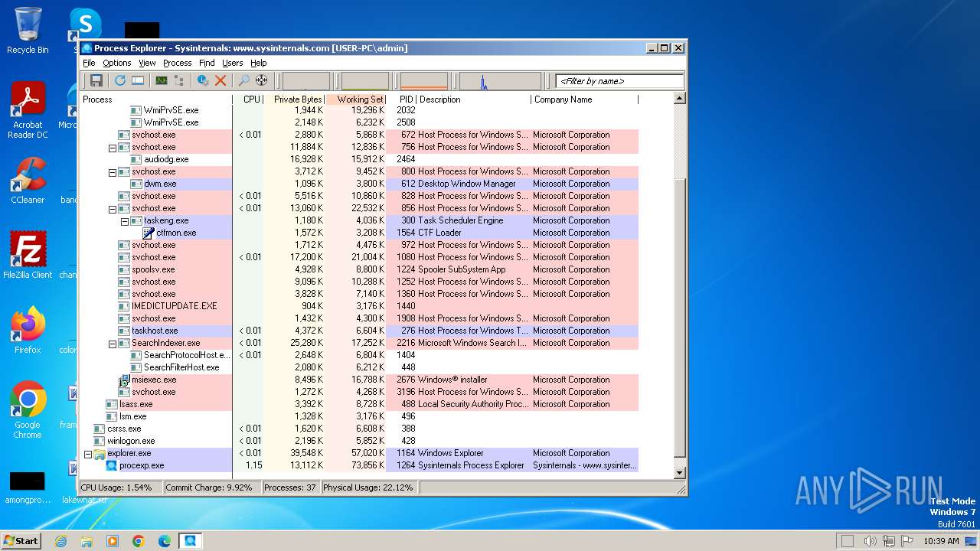
Task: Select the spoolsv.exe process row
Action: point(359,269)
